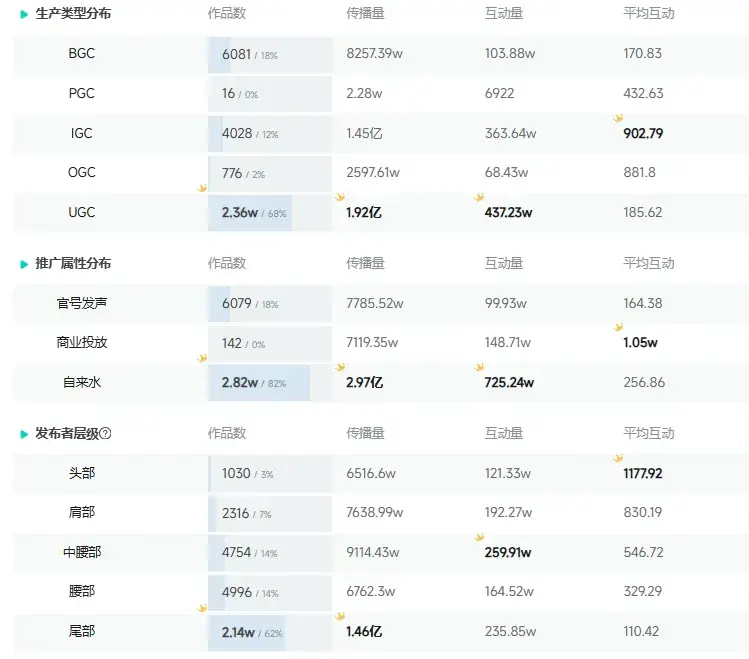Click the 1030 / 3% cell

[270, 474]
